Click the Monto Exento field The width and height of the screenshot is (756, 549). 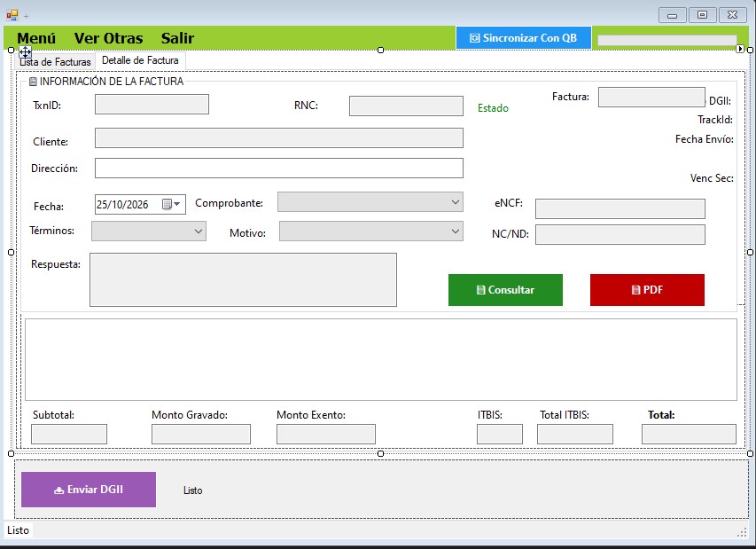326,435
